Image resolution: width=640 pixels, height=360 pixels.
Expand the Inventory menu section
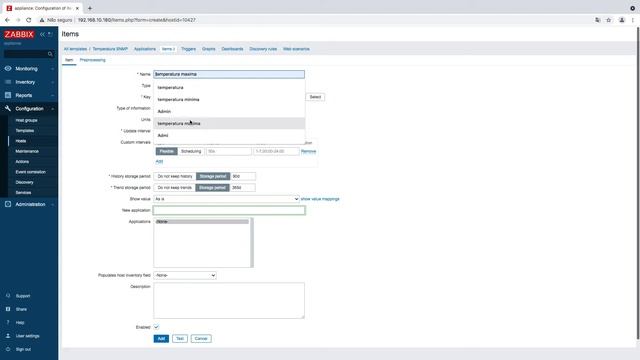tap(29, 82)
